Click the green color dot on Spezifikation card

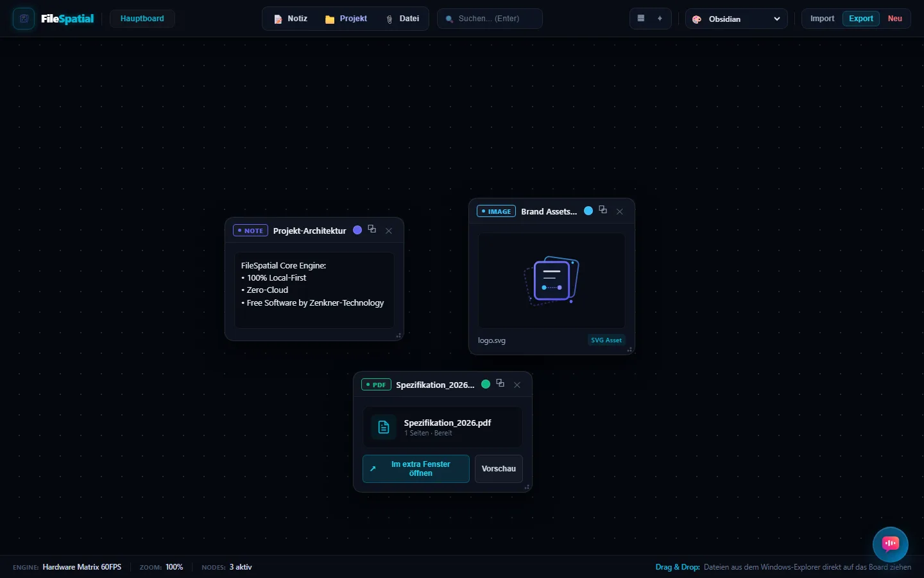[x=486, y=384]
